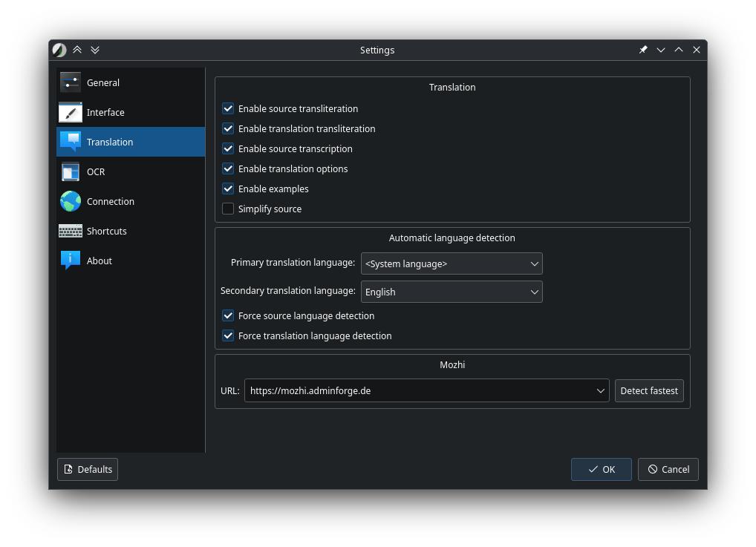Click the About info bubble icon
Image resolution: width=756 pixels, height=547 pixels.
click(x=71, y=261)
